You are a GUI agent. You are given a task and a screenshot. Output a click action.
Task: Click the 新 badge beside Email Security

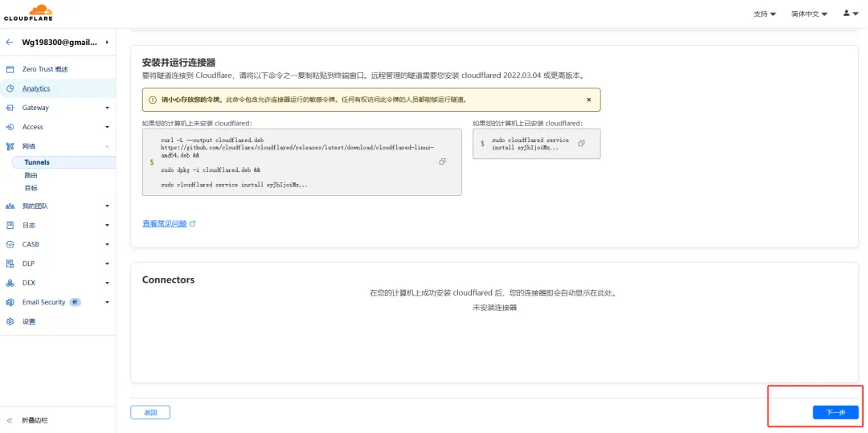[x=76, y=303]
